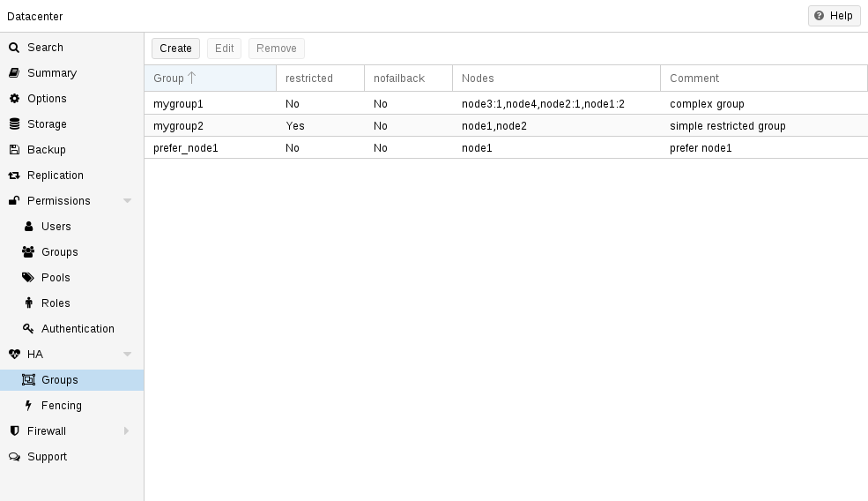
Task: Click the Options gear icon
Action: pos(14,99)
